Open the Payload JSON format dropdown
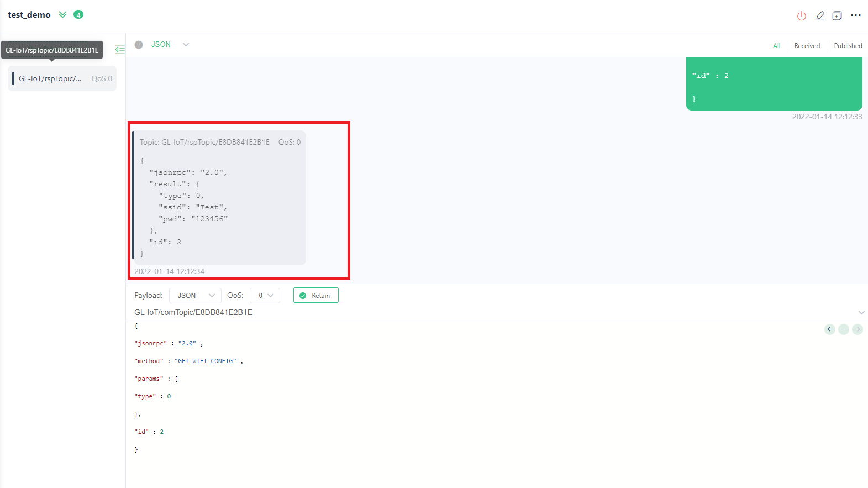Viewport: 868px width, 488px height. (195, 296)
